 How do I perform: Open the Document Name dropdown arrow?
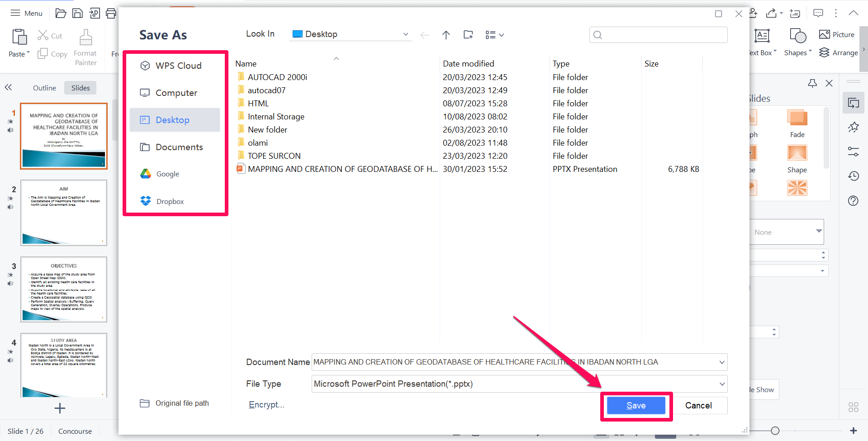(721, 362)
